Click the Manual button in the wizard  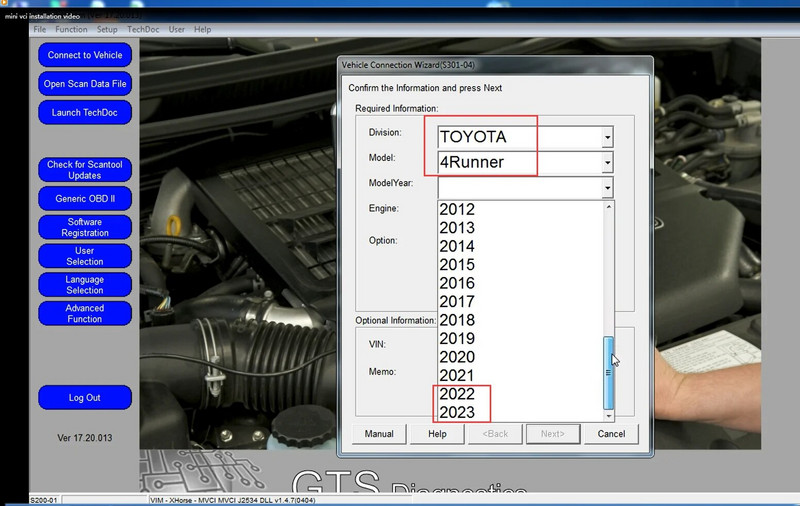379,434
